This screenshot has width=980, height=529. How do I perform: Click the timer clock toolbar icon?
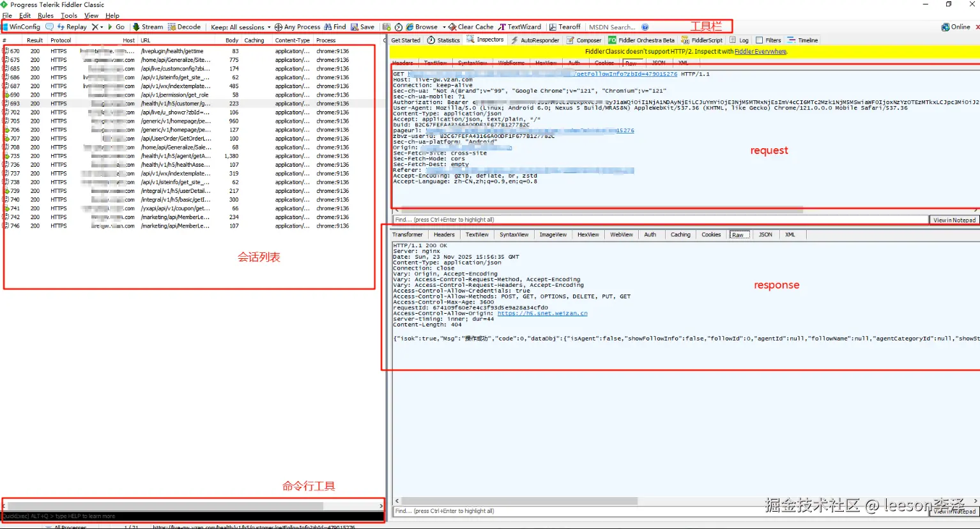point(399,27)
